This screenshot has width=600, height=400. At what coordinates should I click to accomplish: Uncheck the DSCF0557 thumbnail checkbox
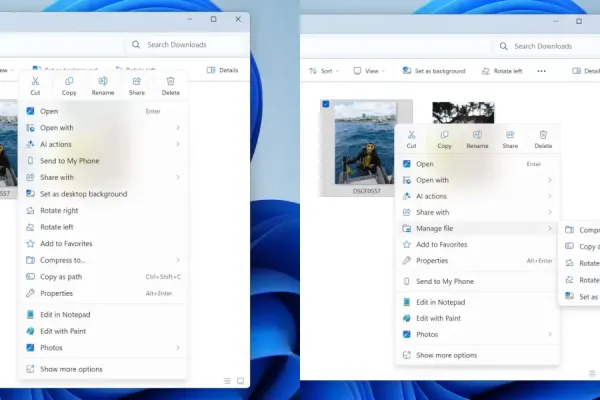pos(326,104)
